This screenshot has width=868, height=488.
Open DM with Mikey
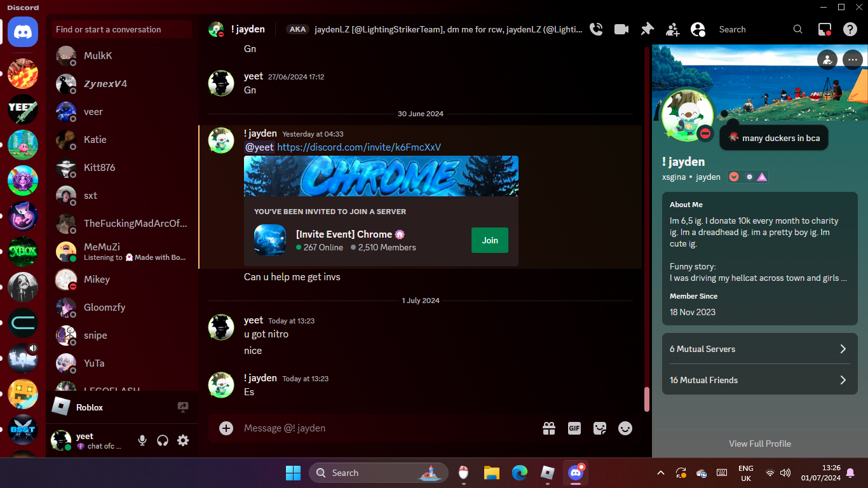click(122, 280)
